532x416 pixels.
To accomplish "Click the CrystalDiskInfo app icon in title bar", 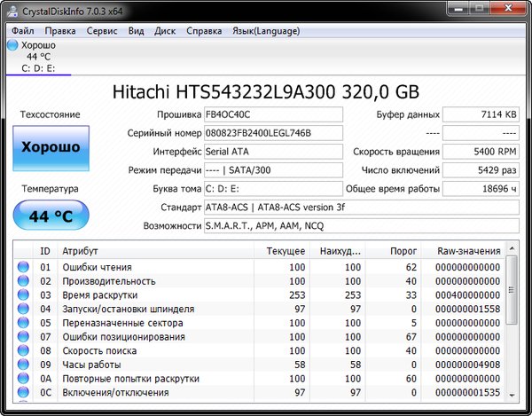I will tap(12, 11).
